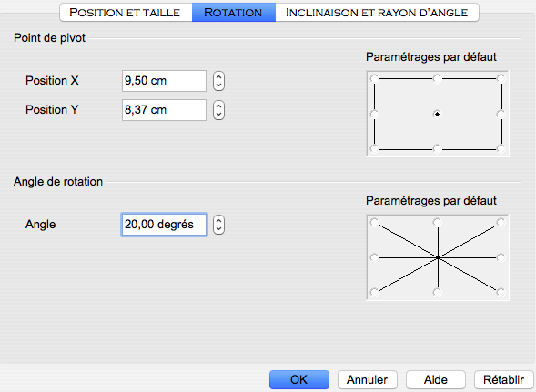Select the top-center rotation angle preset
This screenshot has width=536, height=392.
[437, 223]
